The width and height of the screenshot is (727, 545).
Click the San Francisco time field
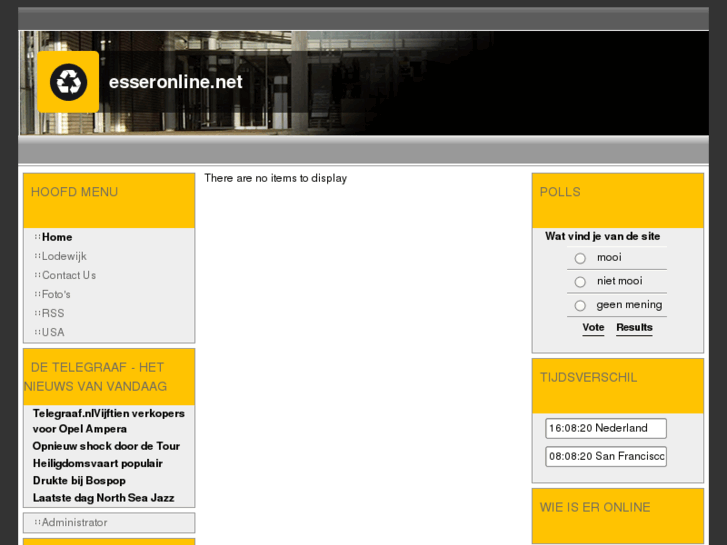[x=606, y=456]
